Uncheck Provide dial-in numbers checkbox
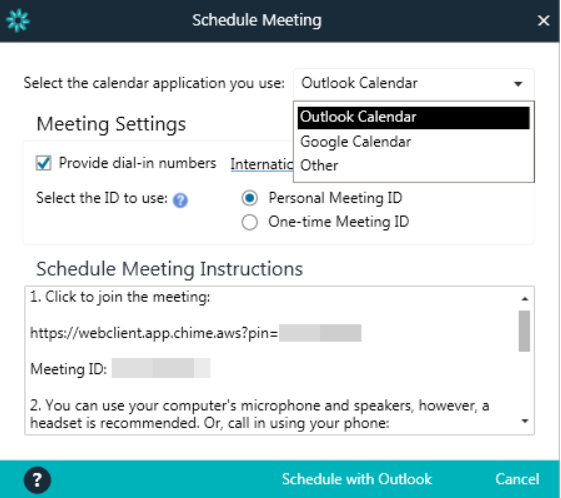 tap(43, 163)
